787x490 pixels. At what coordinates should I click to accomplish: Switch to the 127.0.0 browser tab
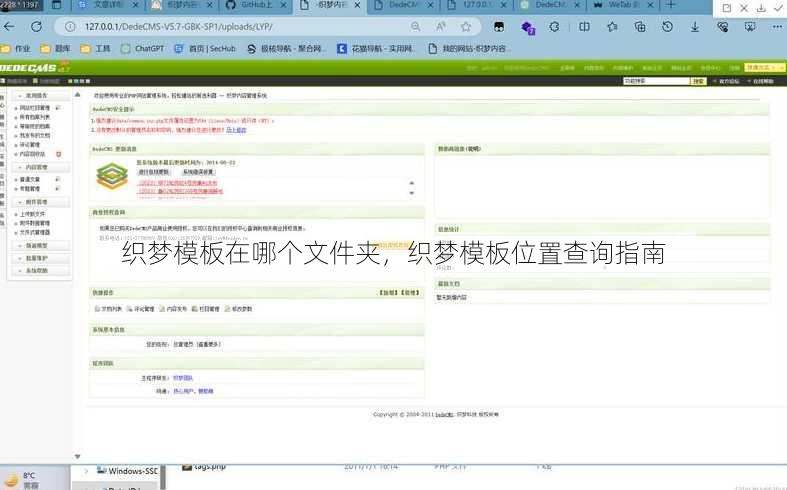(476, 5)
